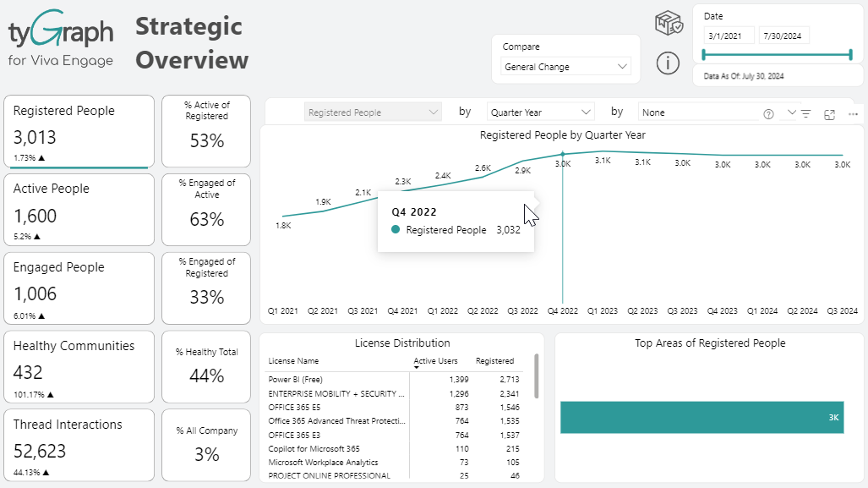Click the Registered People by Quarter Year title

pyautogui.click(x=562, y=135)
